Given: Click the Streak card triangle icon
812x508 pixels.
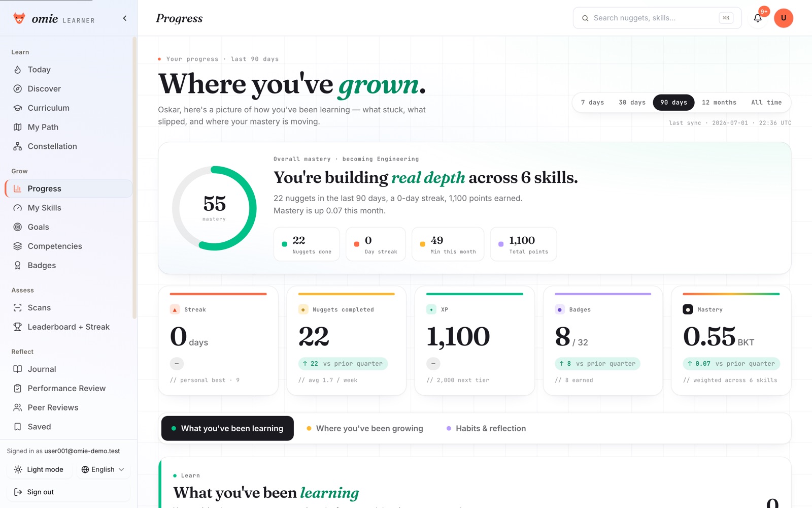Looking at the screenshot, I should tap(175, 309).
